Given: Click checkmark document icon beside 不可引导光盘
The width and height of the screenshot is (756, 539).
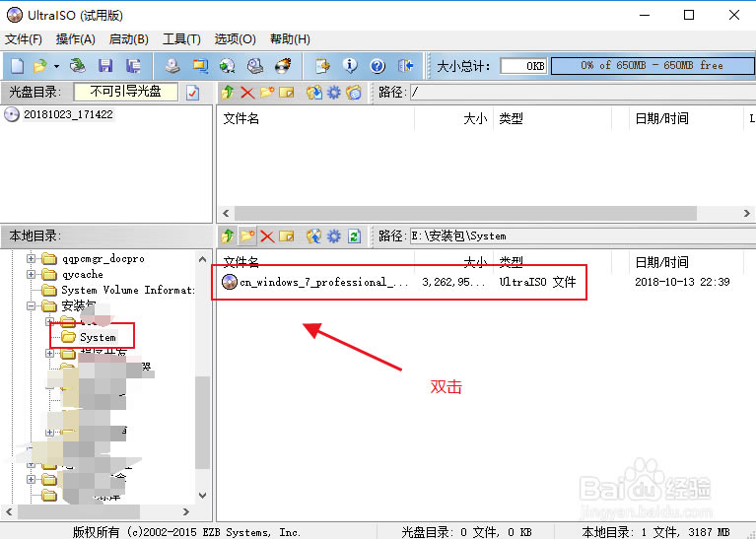Looking at the screenshot, I should (192, 92).
